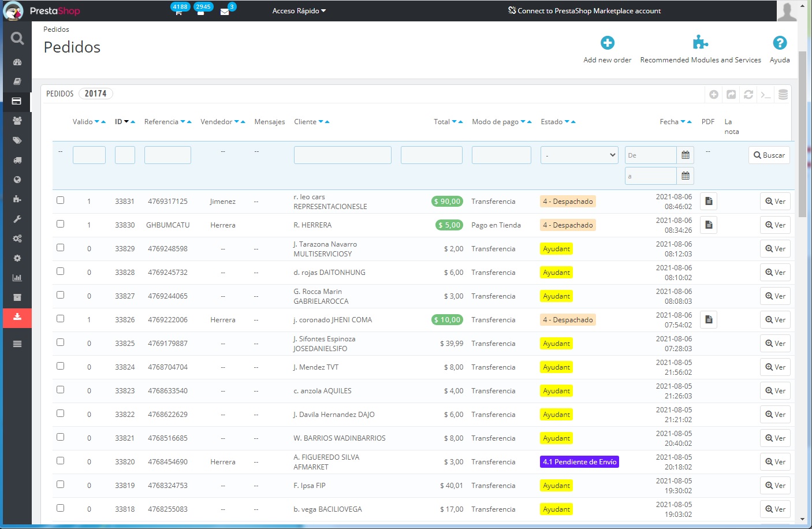Tick the checkbox for order 33831

tap(60, 200)
